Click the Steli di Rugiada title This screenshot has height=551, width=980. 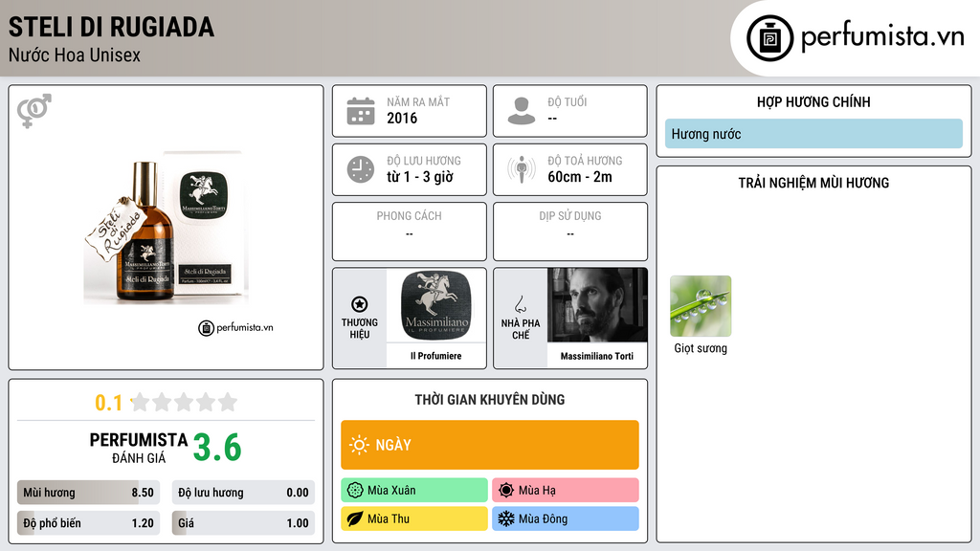[111, 27]
